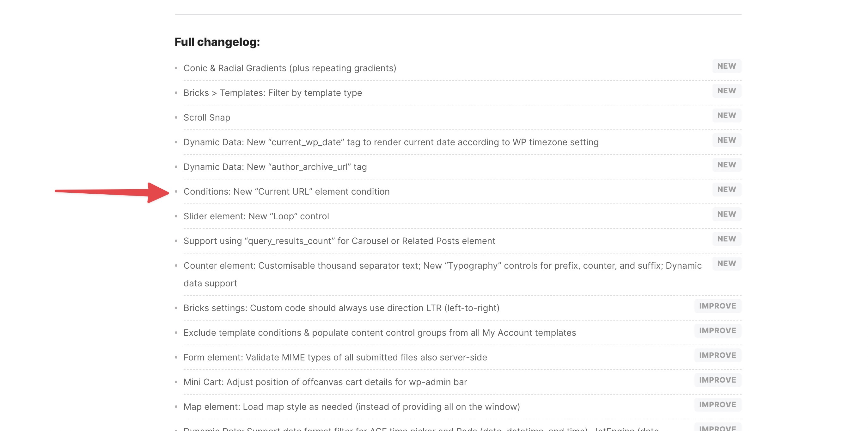This screenshot has height=431, width=868.
Task: Click the 'author_archive_url' tag entry
Action: coord(275,166)
